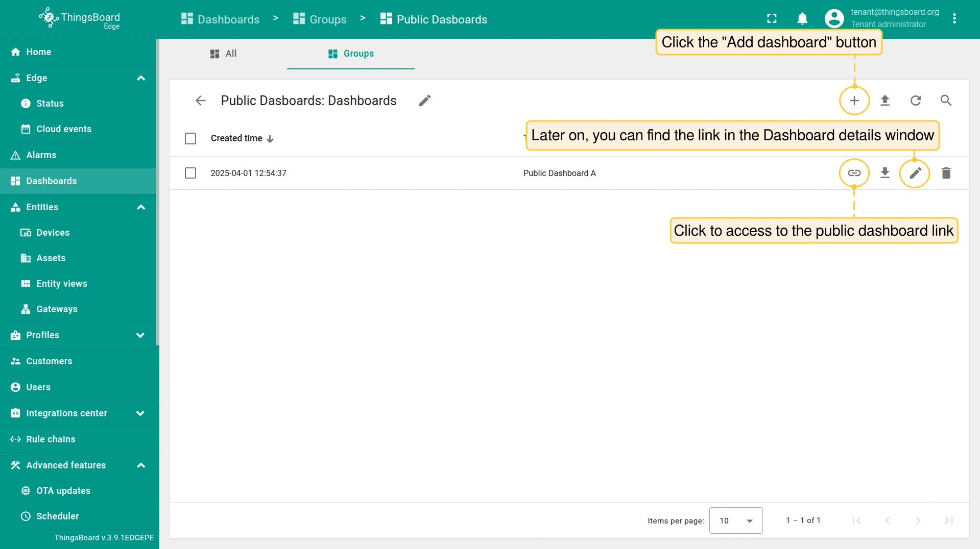The image size is (980, 549).
Task: Collapse the Edge menu section
Action: (141, 78)
